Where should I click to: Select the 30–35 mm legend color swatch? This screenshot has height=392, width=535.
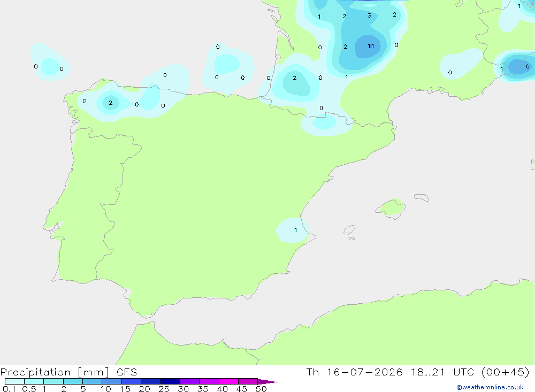(190, 381)
